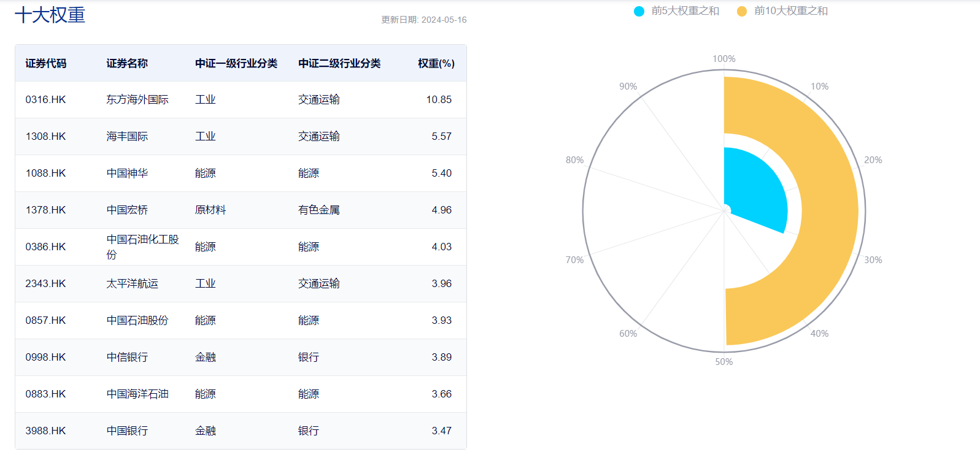Viewport: 980px width, 460px height.
Task: Click weight value 4.96
Action: [x=441, y=210]
